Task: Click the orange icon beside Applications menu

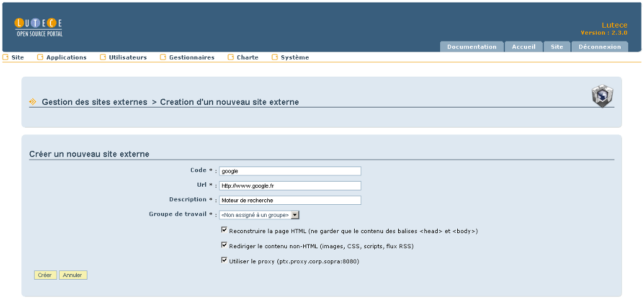Action: click(x=40, y=57)
